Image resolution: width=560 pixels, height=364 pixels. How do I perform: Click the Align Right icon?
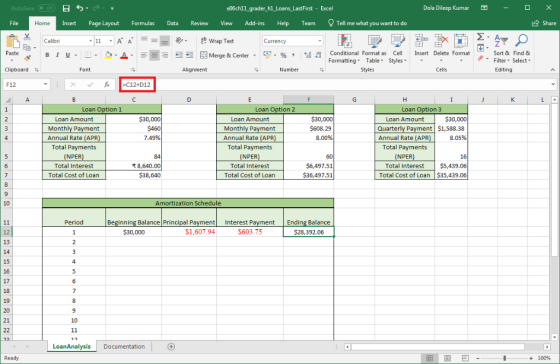(165, 55)
